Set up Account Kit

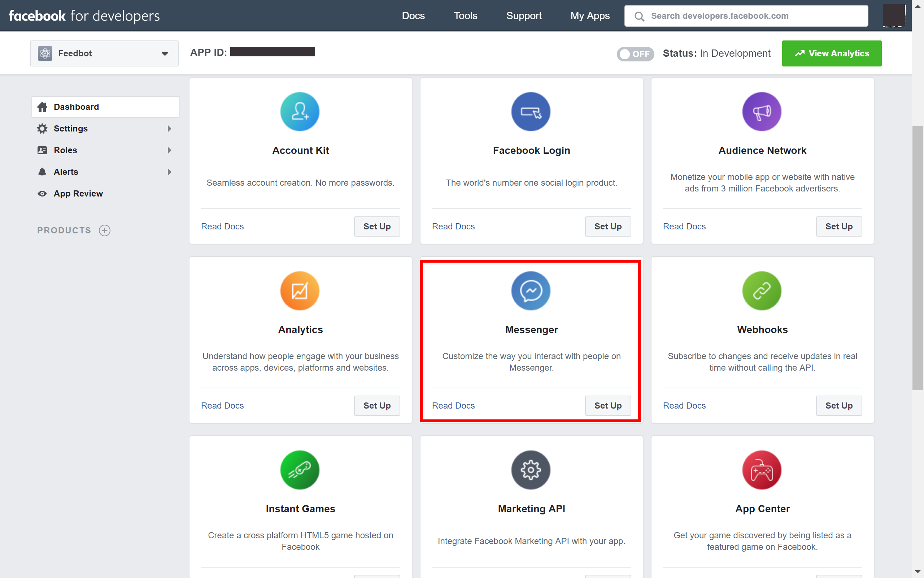click(377, 226)
